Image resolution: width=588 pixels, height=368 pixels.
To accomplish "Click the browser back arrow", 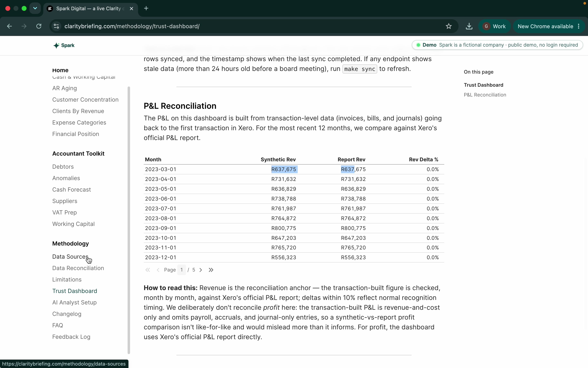I will (9, 26).
